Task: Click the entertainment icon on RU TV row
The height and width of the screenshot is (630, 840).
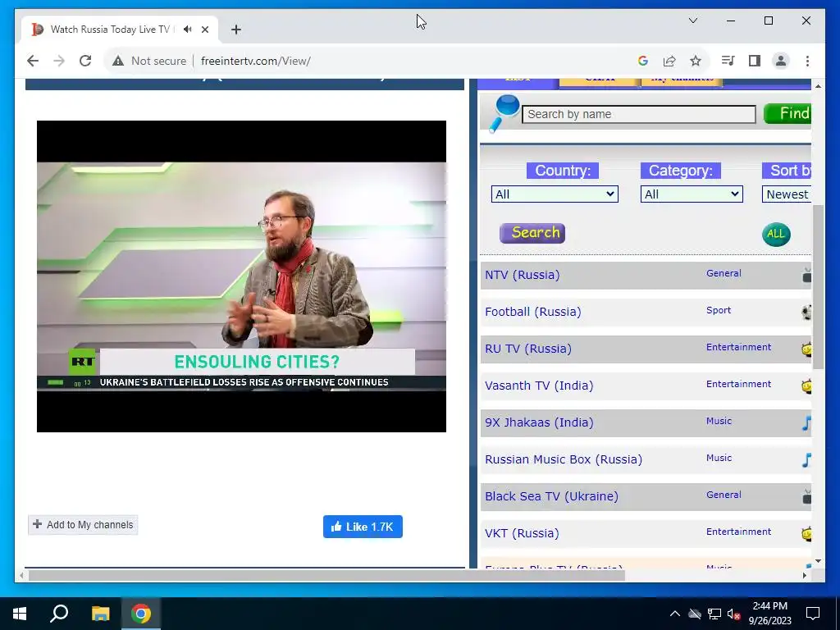Action: (807, 349)
